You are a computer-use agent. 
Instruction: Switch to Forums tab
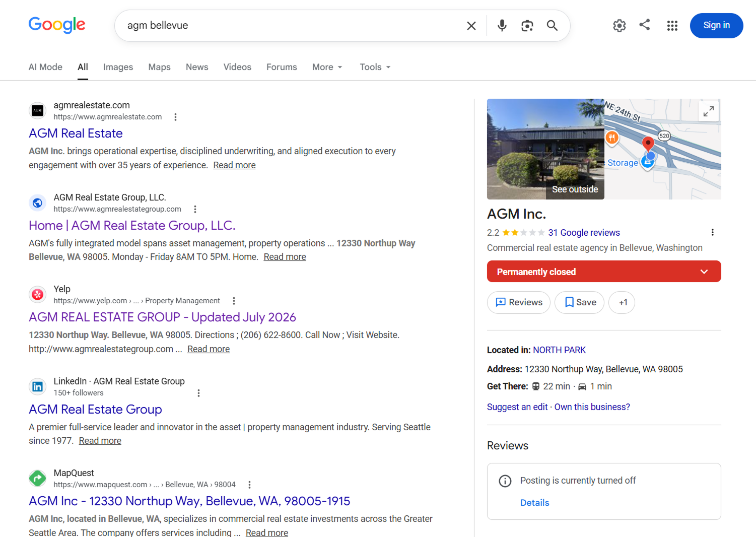coord(282,67)
